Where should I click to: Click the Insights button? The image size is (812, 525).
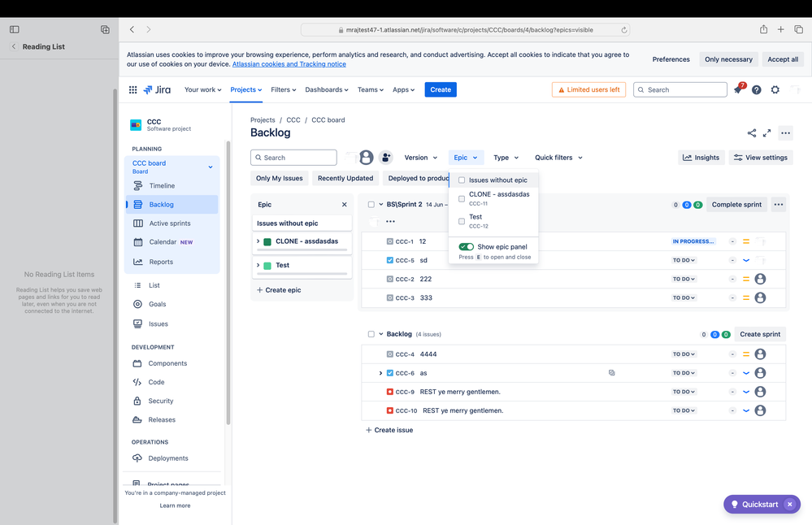point(701,158)
